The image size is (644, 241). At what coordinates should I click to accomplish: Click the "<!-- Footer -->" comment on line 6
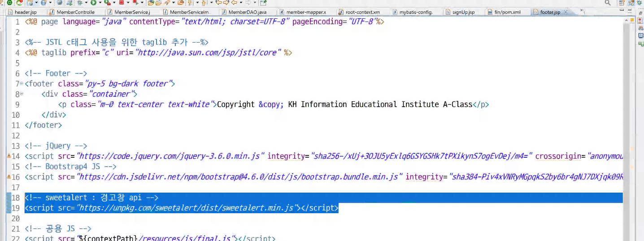coord(56,73)
